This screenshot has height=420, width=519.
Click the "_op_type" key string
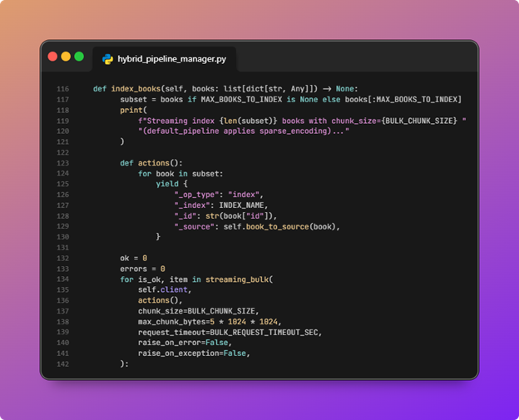coord(196,195)
